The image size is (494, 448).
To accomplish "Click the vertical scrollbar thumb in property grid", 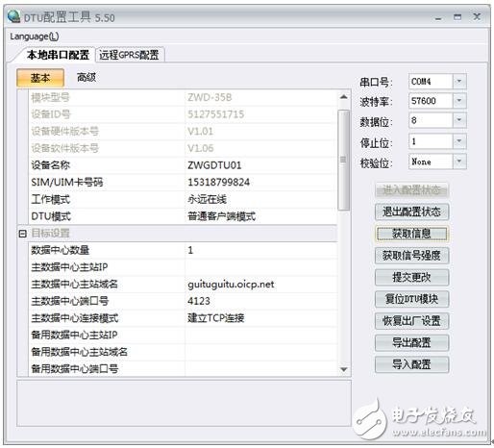I will click(344, 160).
